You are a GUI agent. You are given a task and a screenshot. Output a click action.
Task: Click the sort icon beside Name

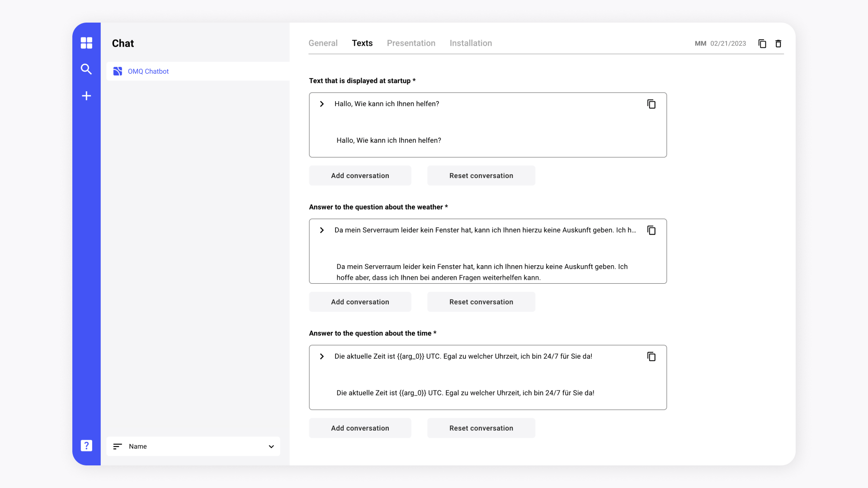coord(118,446)
